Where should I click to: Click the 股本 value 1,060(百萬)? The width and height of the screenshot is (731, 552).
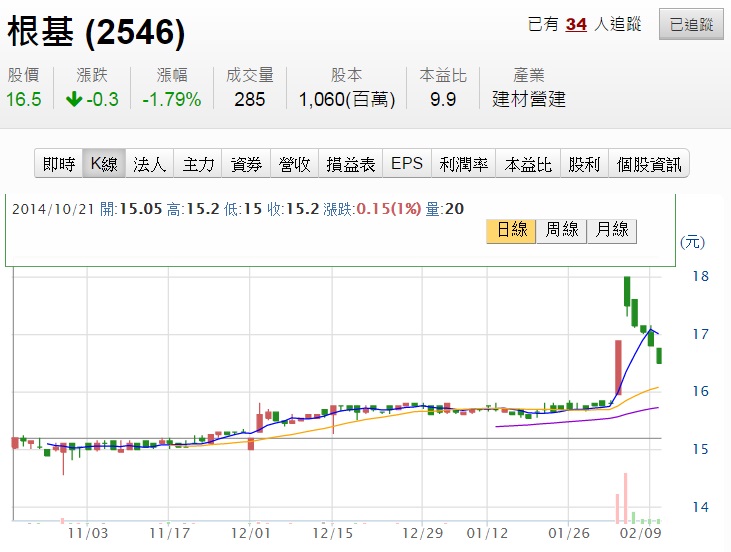(x=347, y=99)
